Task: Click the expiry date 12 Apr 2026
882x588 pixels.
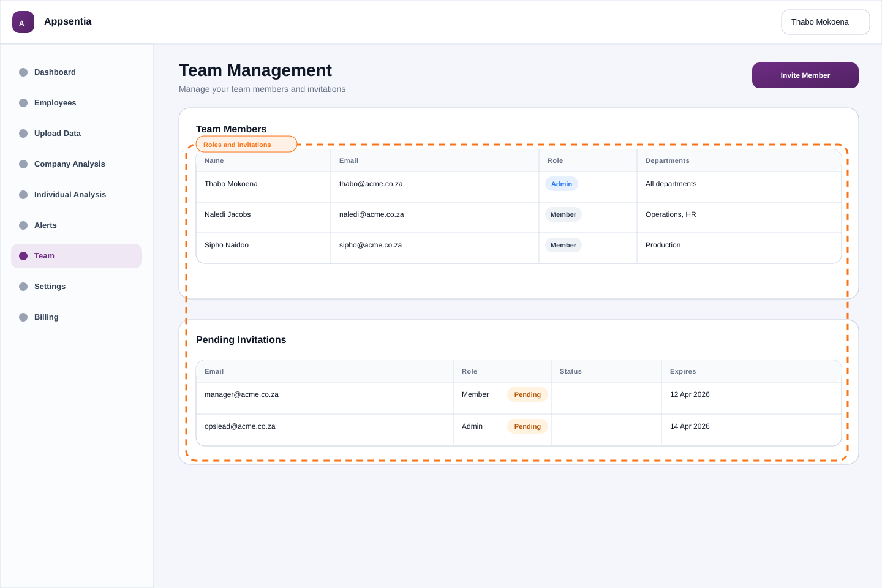Action: pos(690,394)
